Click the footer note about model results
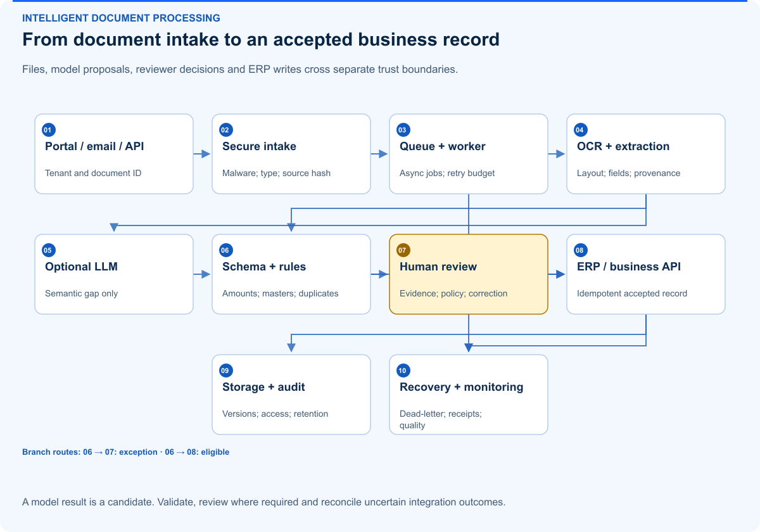 point(264,502)
